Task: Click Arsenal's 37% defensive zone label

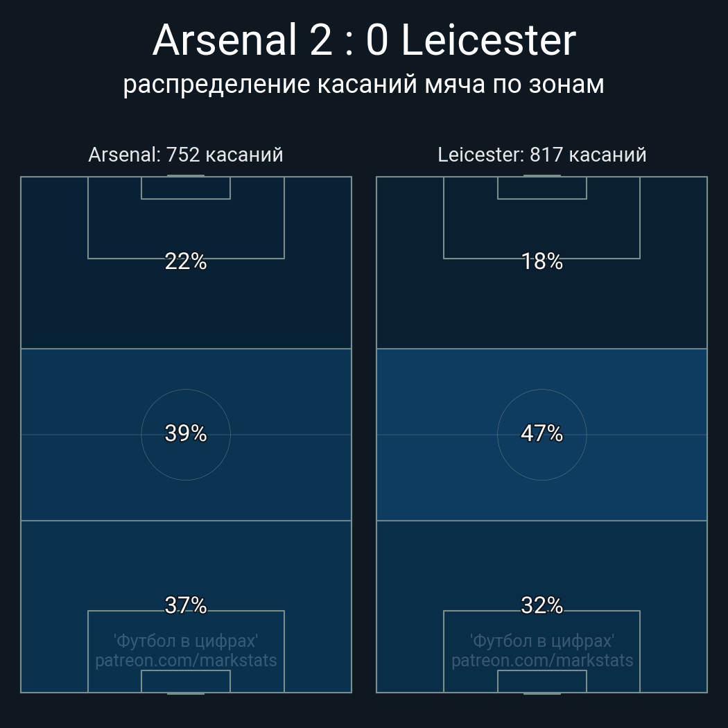Action: tap(186, 605)
